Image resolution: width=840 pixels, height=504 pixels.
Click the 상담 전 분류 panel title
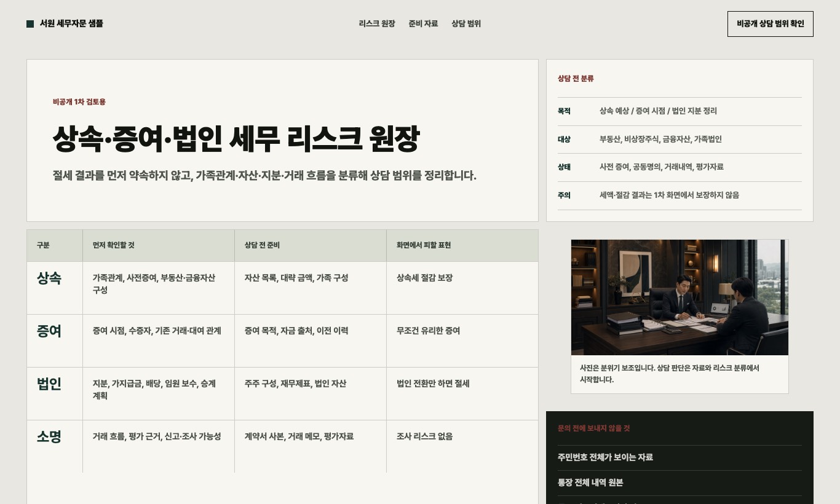click(576, 79)
